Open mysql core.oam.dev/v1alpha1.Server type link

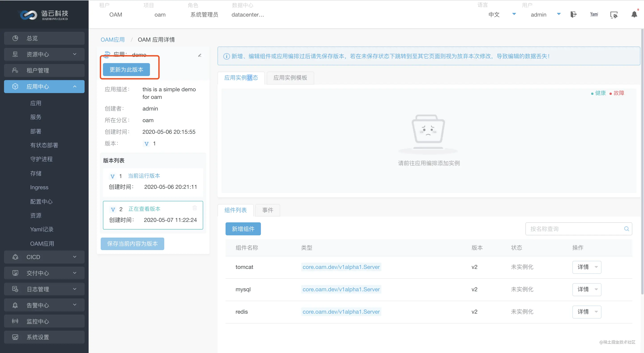[x=341, y=289]
